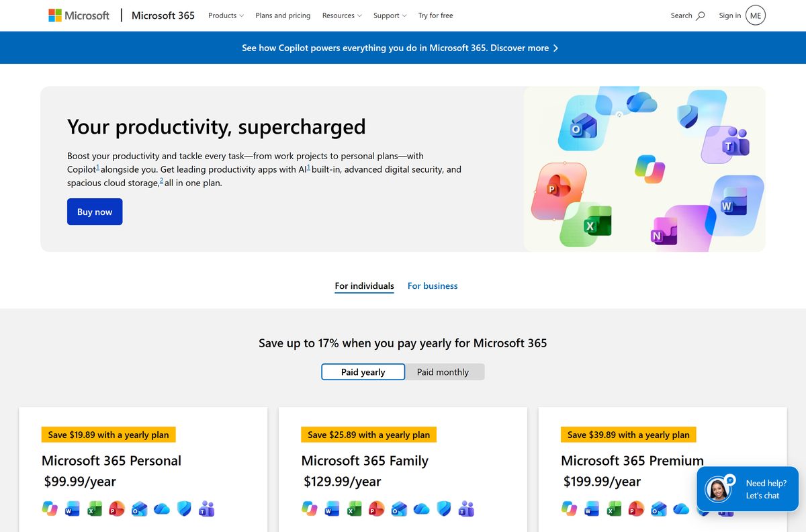This screenshot has width=806, height=532.
Task: Click the Save $19.89 yearly plan badge
Action: 109,435
